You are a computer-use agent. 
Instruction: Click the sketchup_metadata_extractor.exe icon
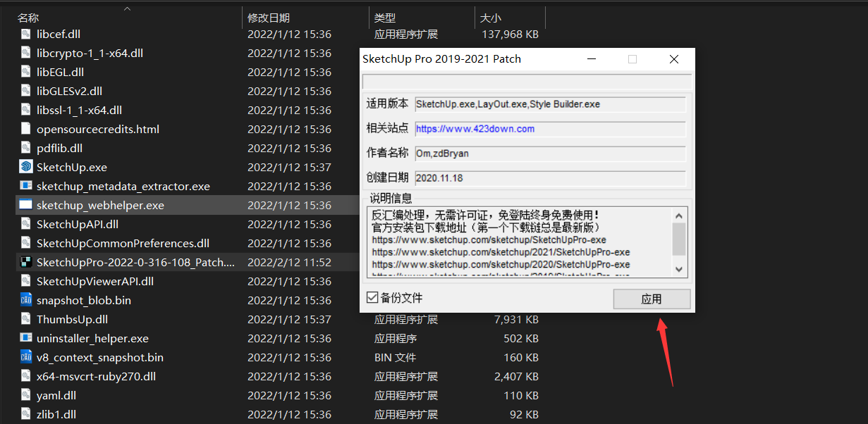(25, 186)
